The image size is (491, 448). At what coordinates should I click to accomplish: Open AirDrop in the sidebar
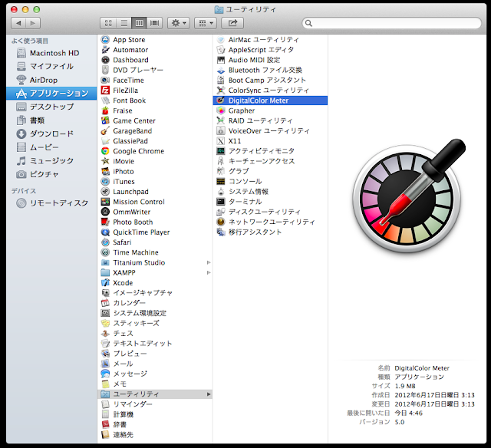[x=51, y=80]
